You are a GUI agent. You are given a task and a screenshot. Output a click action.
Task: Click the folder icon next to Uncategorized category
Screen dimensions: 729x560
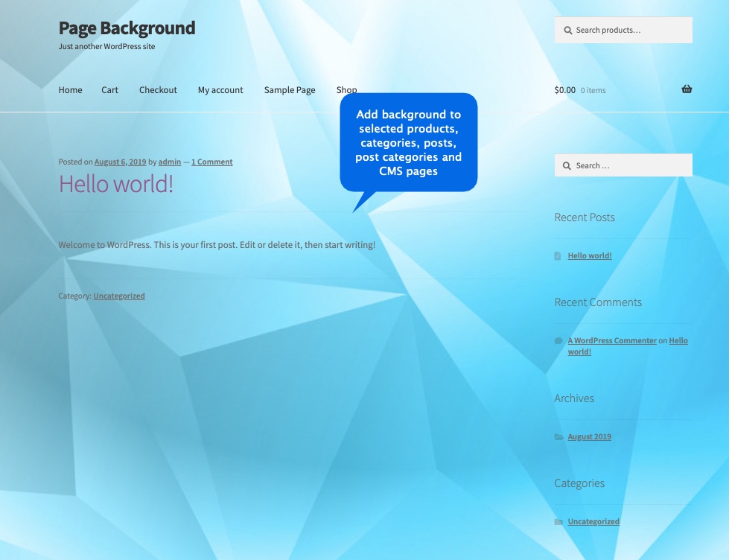[558, 522]
